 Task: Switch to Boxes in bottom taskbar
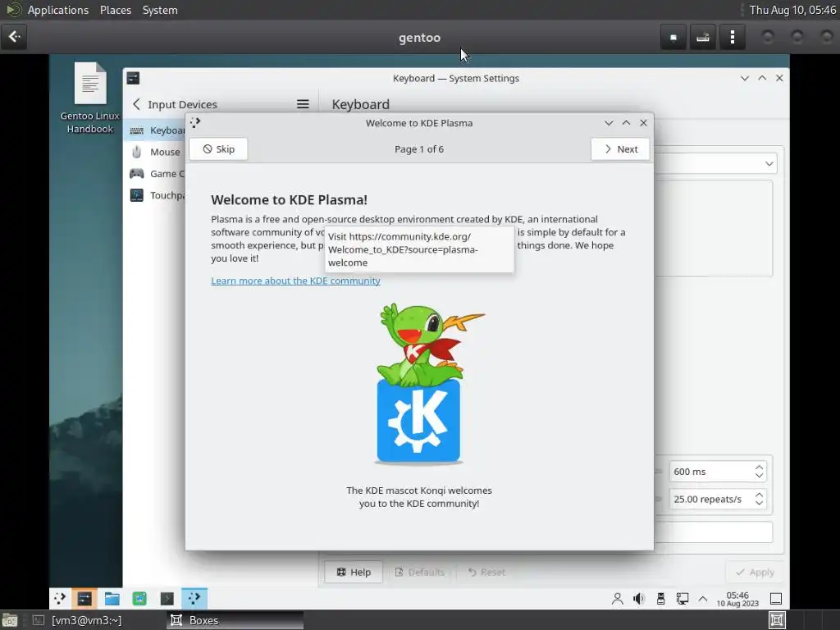pyautogui.click(x=235, y=620)
